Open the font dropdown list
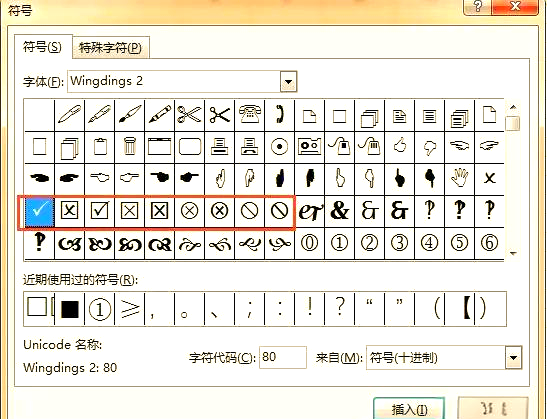Image resolution: width=547 pixels, height=419 pixels. click(289, 82)
